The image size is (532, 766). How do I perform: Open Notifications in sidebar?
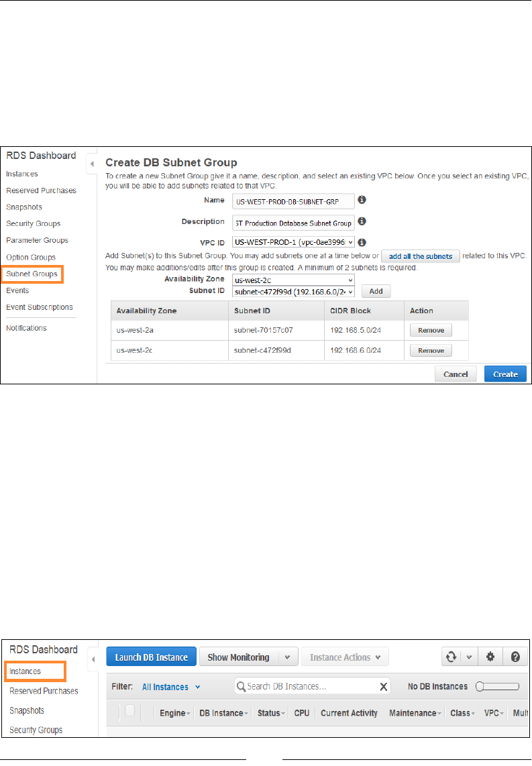pyautogui.click(x=26, y=328)
